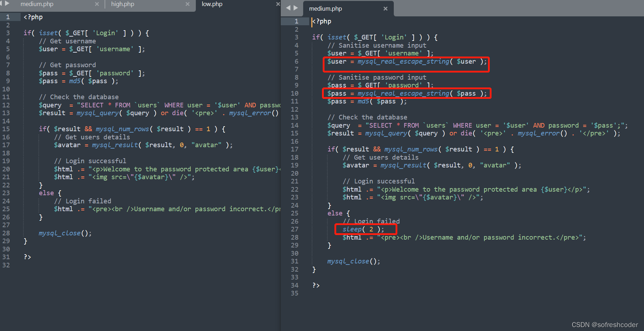Click '// Login failed' comment in left pane
Viewport: 644px width, 331px height.
click(x=82, y=201)
